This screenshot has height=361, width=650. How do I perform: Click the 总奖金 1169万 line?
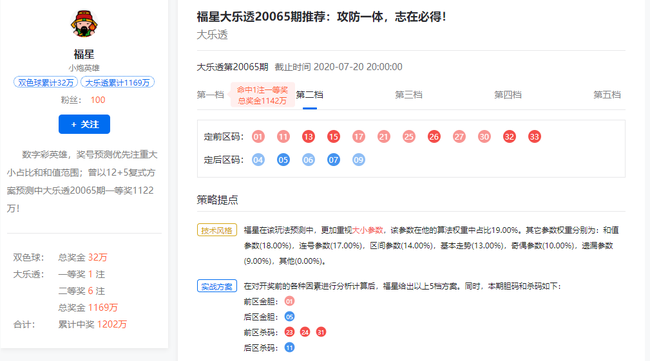coord(88,308)
